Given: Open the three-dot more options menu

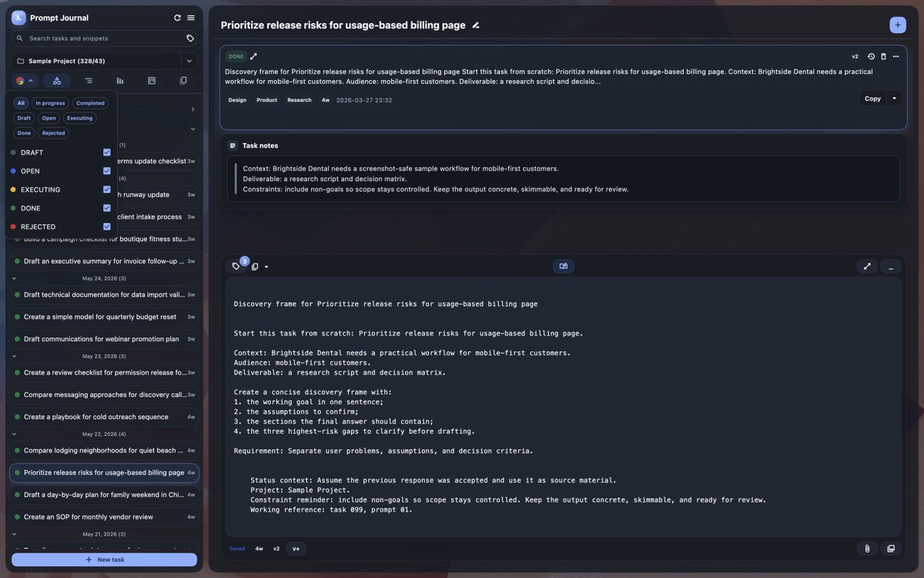Looking at the screenshot, I should coord(896,56).
